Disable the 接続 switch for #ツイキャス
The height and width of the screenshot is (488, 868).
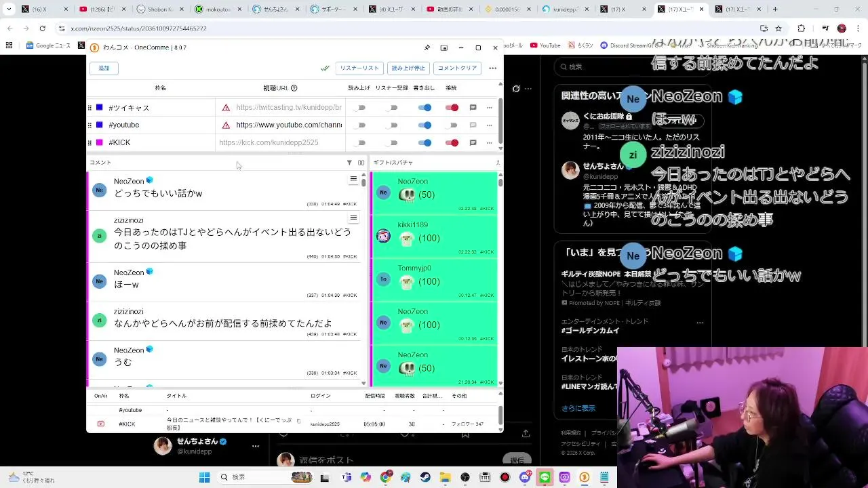(452, 107)
